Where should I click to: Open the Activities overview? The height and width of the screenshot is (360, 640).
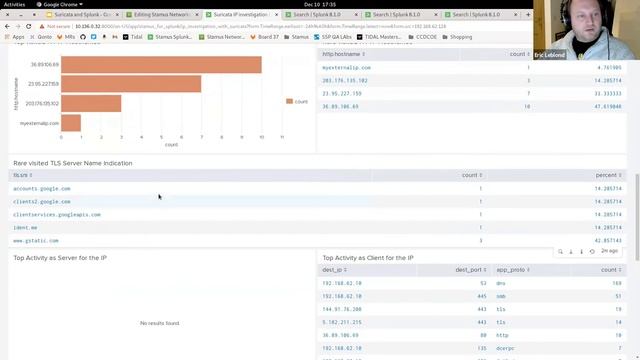point(14,4)
